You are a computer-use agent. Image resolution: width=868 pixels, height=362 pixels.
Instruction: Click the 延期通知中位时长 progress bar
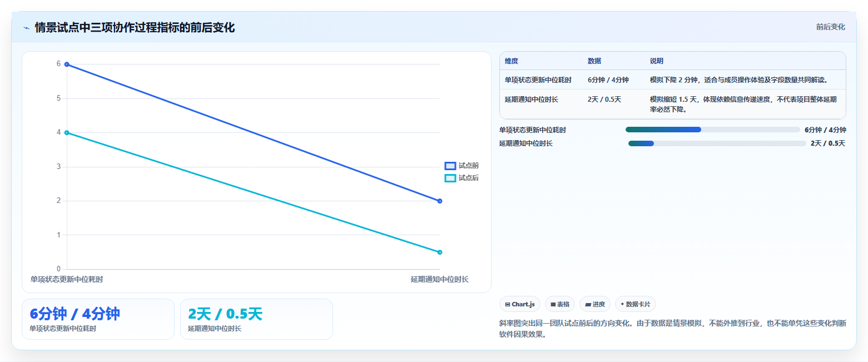tap(717, 143)
